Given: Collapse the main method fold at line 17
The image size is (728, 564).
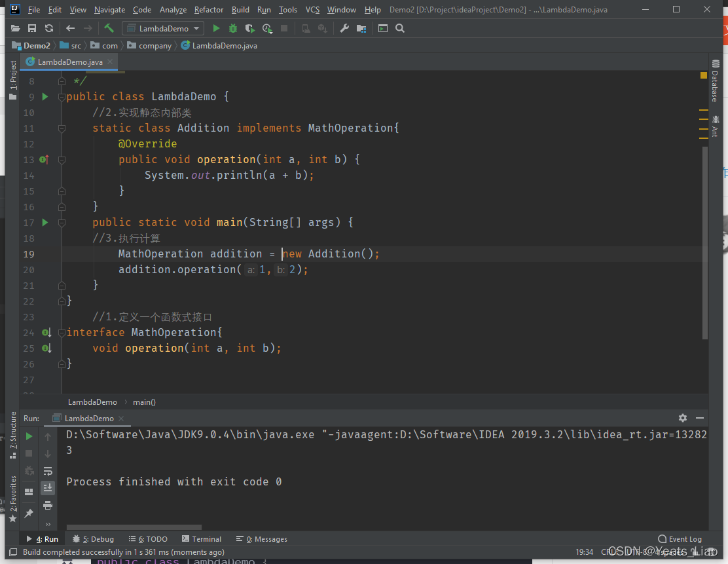Looking at the screenshot, I should pyautogui.click(x=62, y=223).
